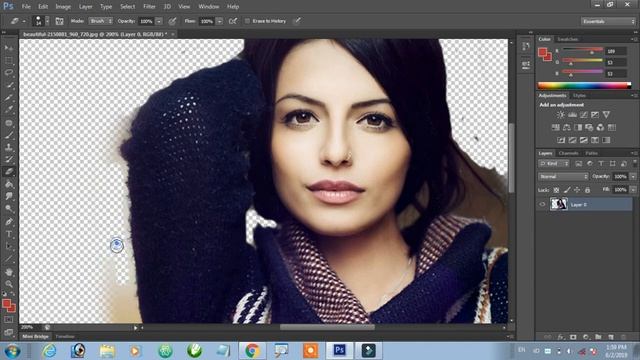Select the Move tool
The height and width of the screenshot is (360, 640).
9,48
